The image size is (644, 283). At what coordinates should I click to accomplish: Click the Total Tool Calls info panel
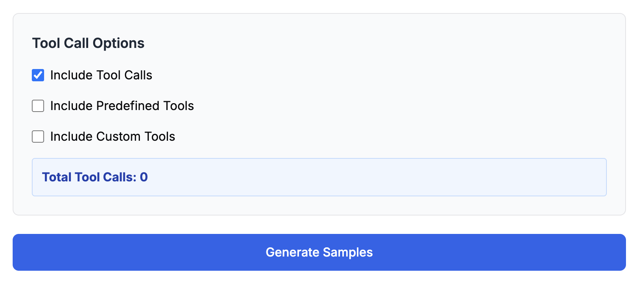click(x=319, y=177)
